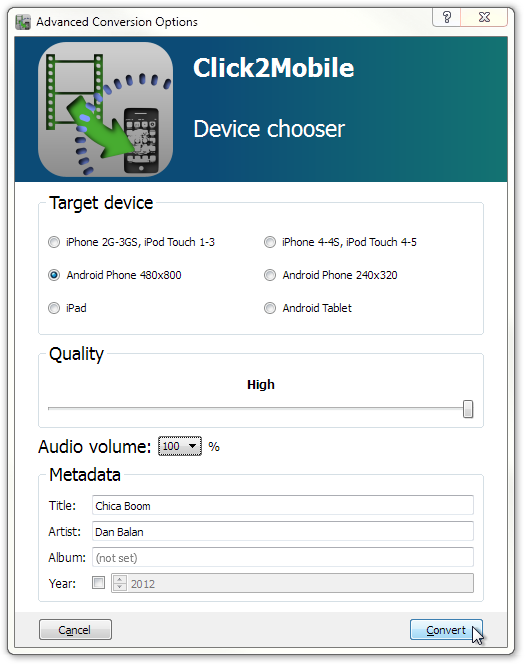
Task: Decrease the Year value with down arrow
Action: [120, 587]
